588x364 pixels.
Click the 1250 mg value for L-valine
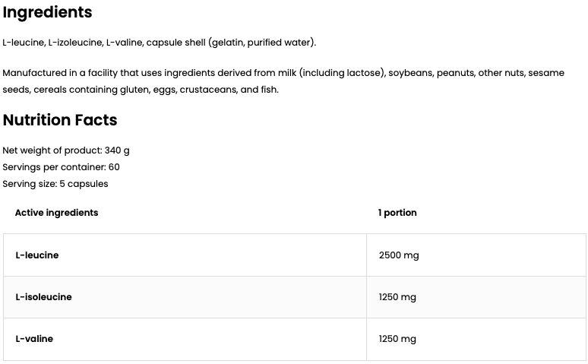[x=397, y=339]
